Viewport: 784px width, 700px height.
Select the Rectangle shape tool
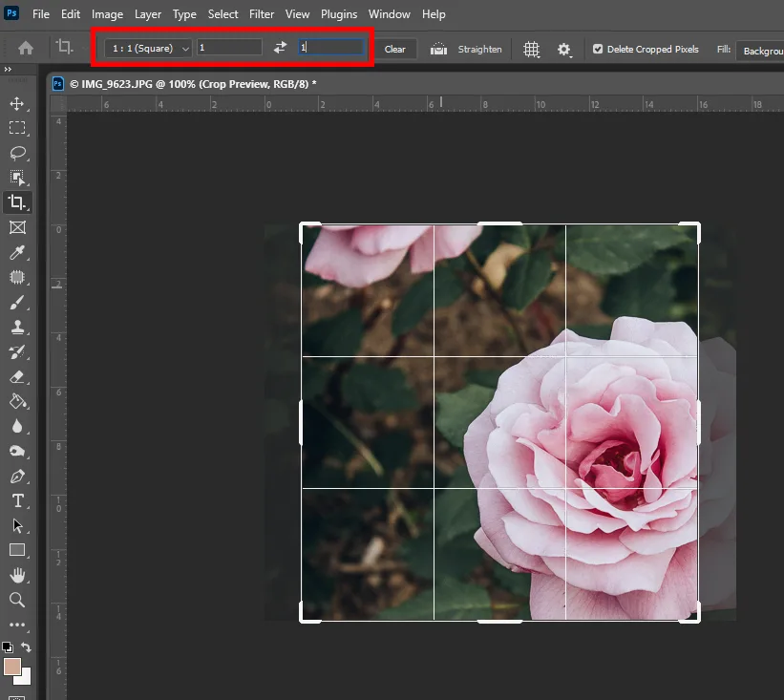pyautogui.click(x=17, y=550)
